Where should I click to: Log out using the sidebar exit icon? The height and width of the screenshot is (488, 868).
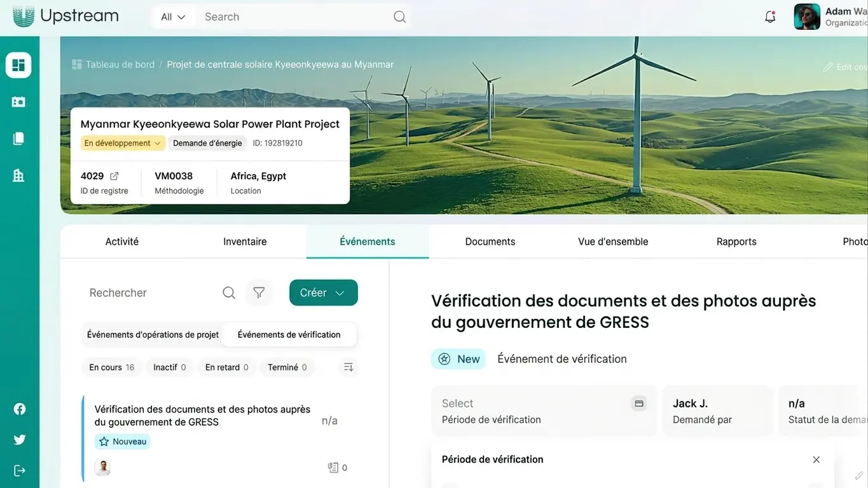tap(18, 470)
